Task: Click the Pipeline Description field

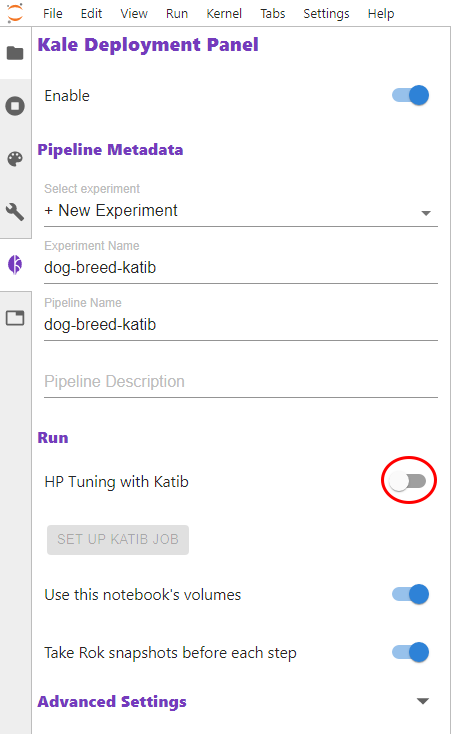Action: pos(241,382)
